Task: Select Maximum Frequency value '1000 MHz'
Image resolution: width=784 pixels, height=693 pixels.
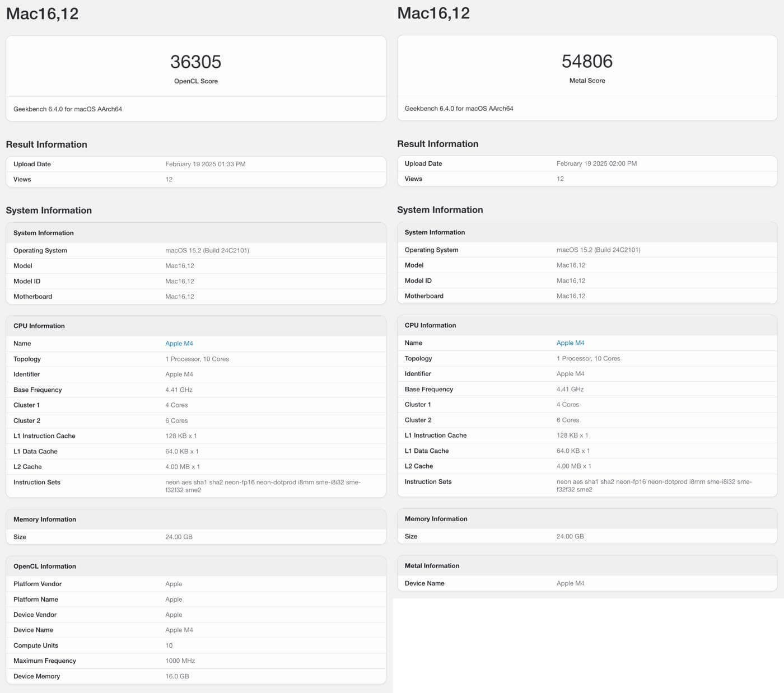Action: coord(180,661)
